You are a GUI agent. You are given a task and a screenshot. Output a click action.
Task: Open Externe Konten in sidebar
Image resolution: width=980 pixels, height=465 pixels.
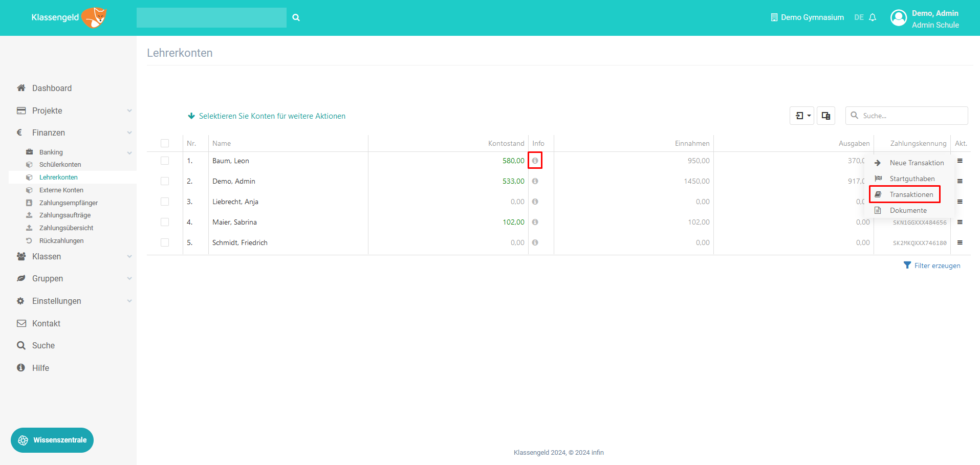[61, 190]
